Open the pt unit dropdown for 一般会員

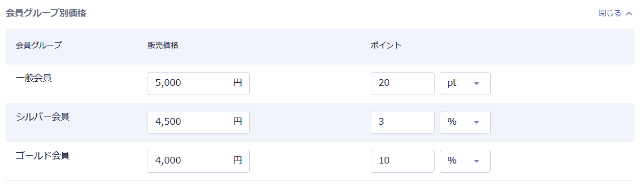click(465, 83)
